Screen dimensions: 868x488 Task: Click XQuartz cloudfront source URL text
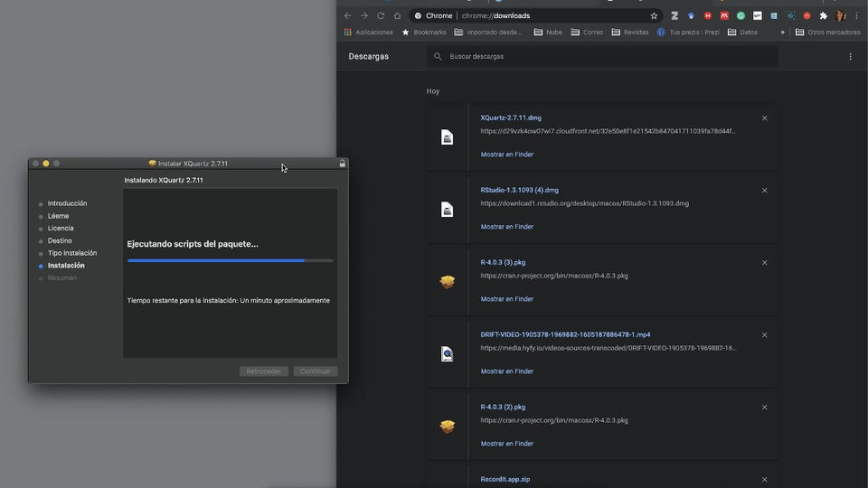click(608, 131)
